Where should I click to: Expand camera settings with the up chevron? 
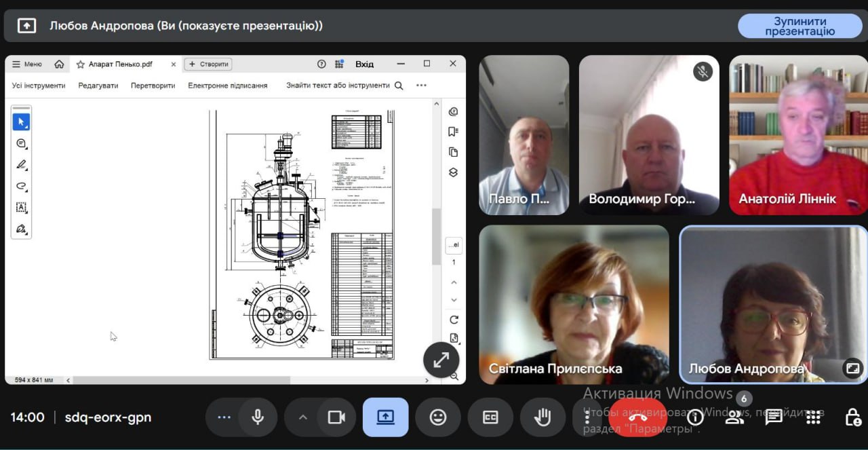303,417
